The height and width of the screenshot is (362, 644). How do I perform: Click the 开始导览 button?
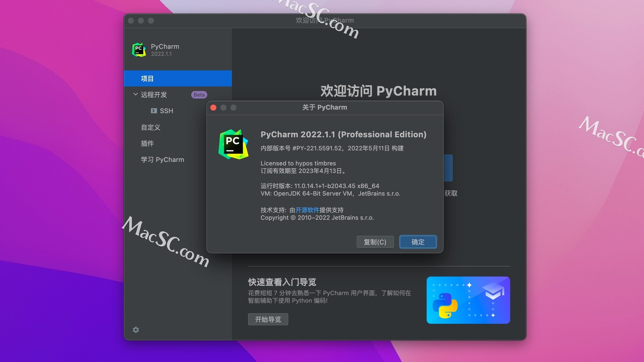click(268, 319)
